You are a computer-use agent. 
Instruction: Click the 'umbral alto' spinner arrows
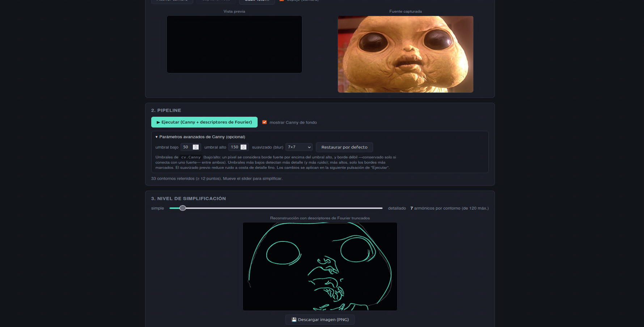click(x=243, y=147)
